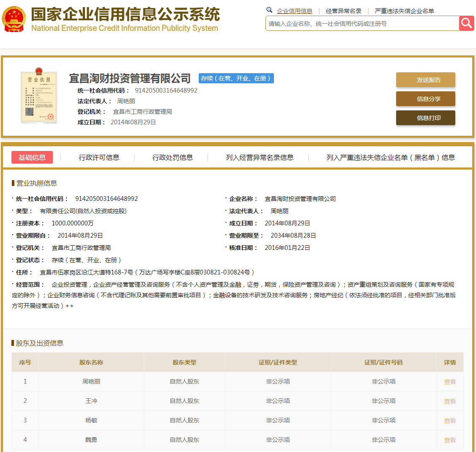This screenshot has width=476, height=452.
Task: Click the national emblem logo
Action: 14,19
